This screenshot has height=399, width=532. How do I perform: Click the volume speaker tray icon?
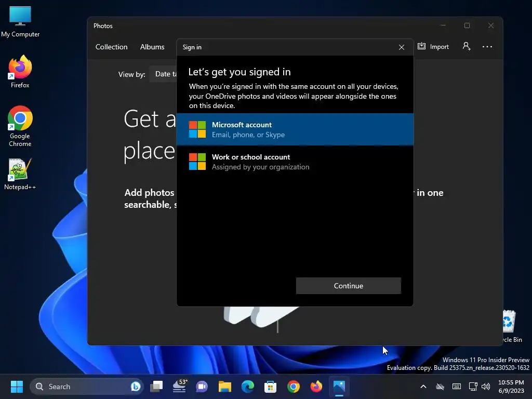point(486,387)
